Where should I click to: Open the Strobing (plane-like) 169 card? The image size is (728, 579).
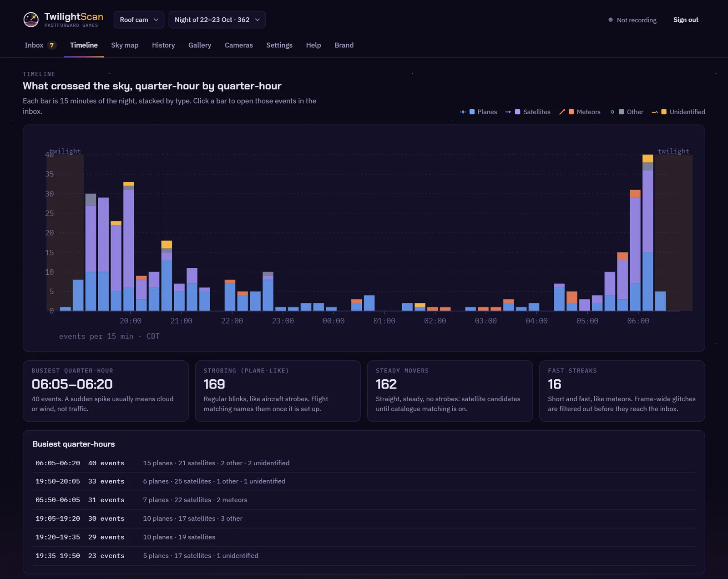[278, 391]
